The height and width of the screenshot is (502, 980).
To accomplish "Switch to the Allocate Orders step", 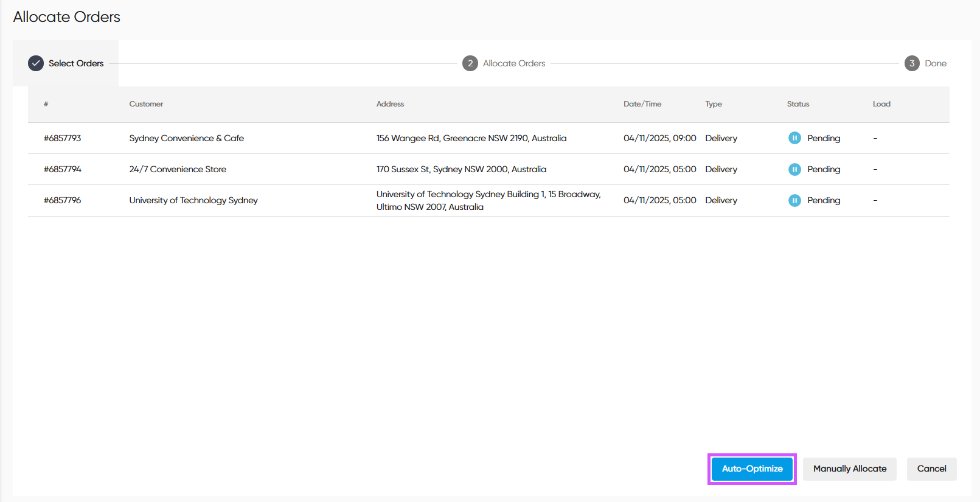I will (x=514, y=63).
